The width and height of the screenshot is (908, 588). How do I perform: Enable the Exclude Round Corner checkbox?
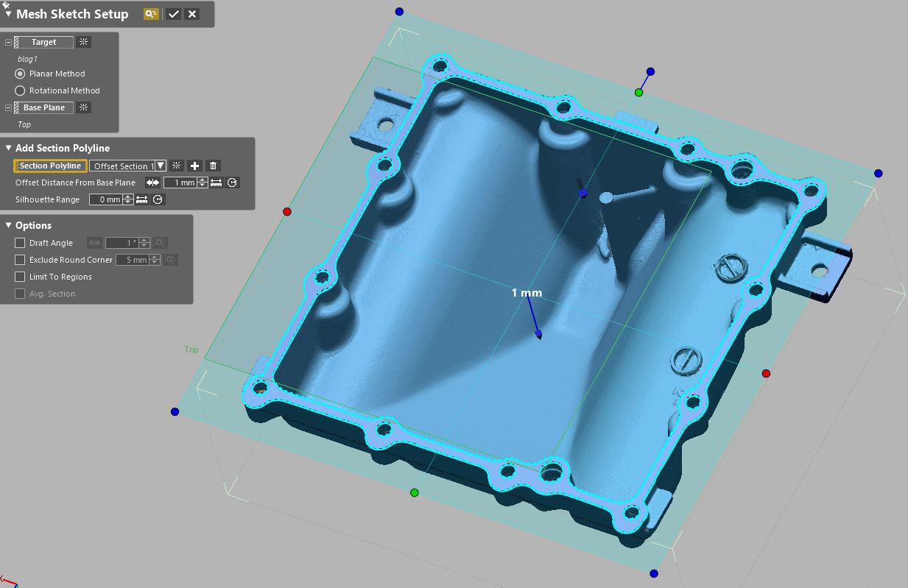(20, 260)
